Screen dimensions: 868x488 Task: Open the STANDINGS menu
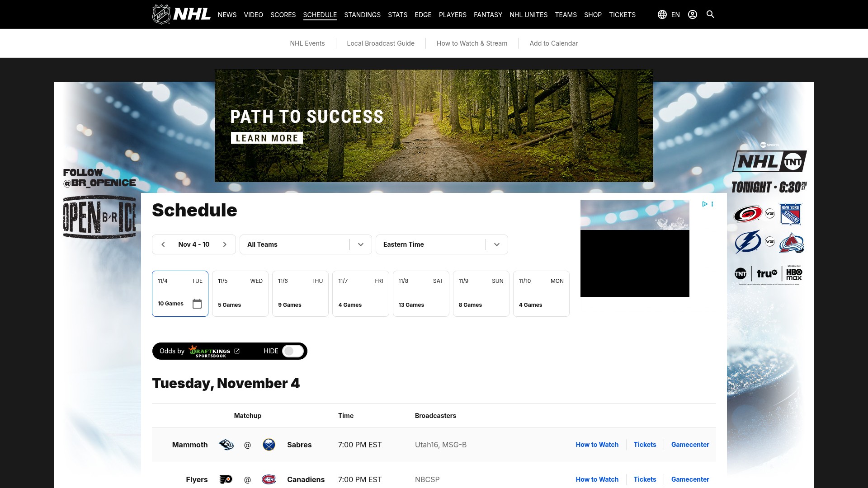point(362,15)
